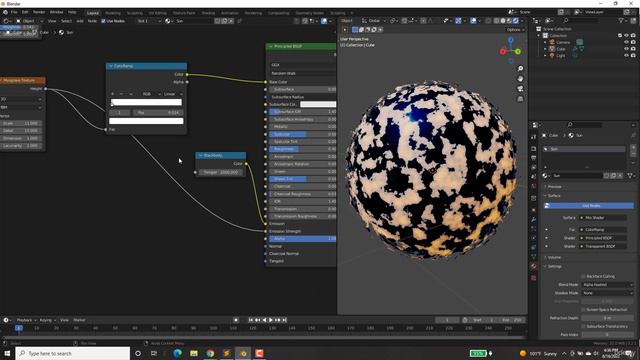Open the File menu
This screenshot has width=640, height=360.
(14, 12)
